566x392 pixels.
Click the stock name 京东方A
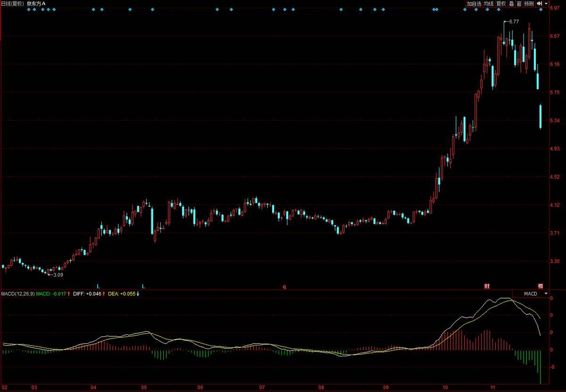36,3
